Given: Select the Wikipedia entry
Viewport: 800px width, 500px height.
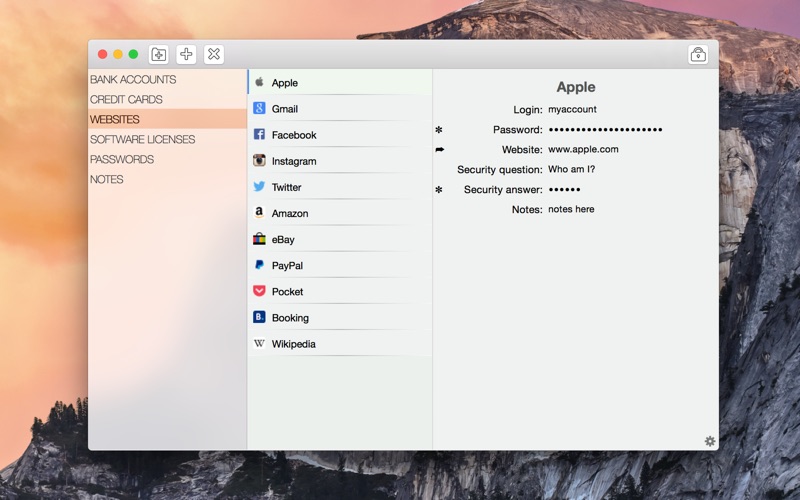Looking at the screenshot, I should [x=293, y=344].
